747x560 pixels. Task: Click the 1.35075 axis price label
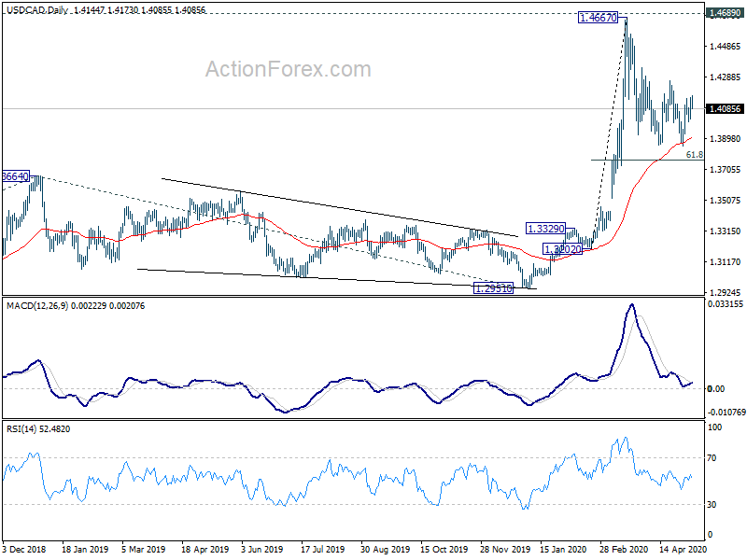(x=726, y=201)
